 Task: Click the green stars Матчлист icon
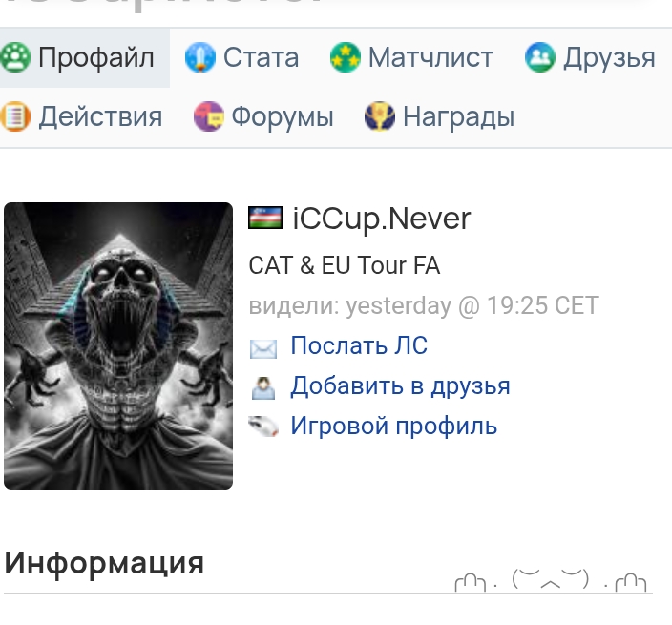click(346, 57)
